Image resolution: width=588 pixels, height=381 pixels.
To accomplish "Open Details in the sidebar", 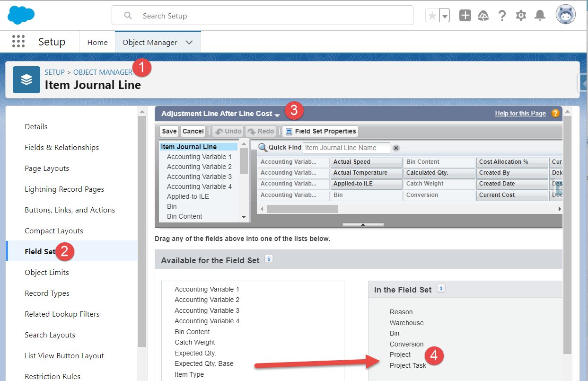I will click(x=36, y=126).
